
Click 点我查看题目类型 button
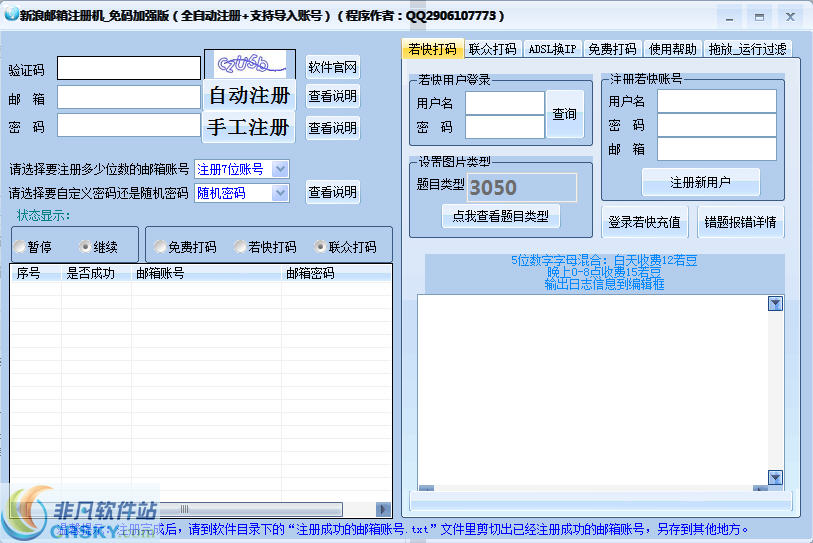click(501, 216)
